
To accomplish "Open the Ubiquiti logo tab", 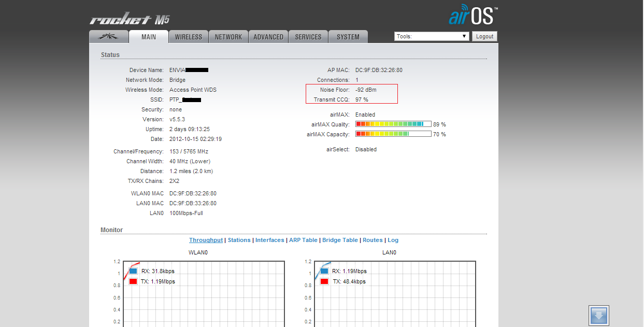I will click(x=108, y=37).
